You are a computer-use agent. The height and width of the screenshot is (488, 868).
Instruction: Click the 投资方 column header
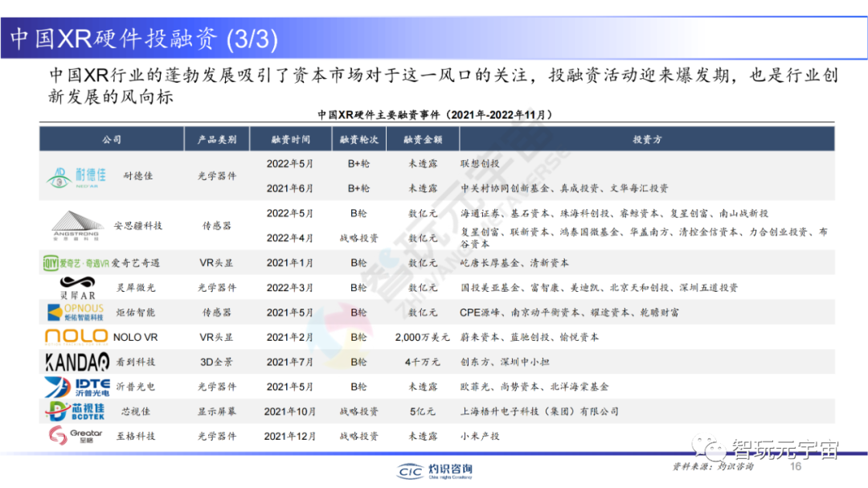647,140
